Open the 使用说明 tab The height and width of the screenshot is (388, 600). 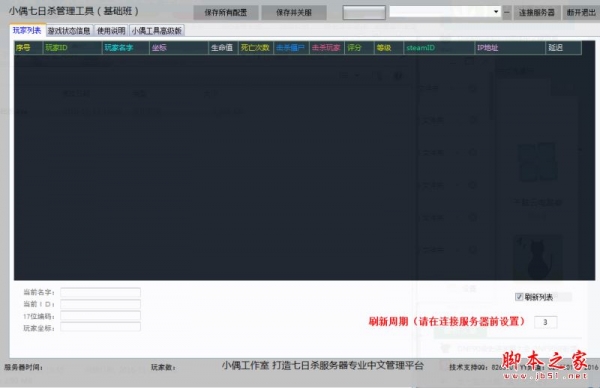[x=111, y=31]
